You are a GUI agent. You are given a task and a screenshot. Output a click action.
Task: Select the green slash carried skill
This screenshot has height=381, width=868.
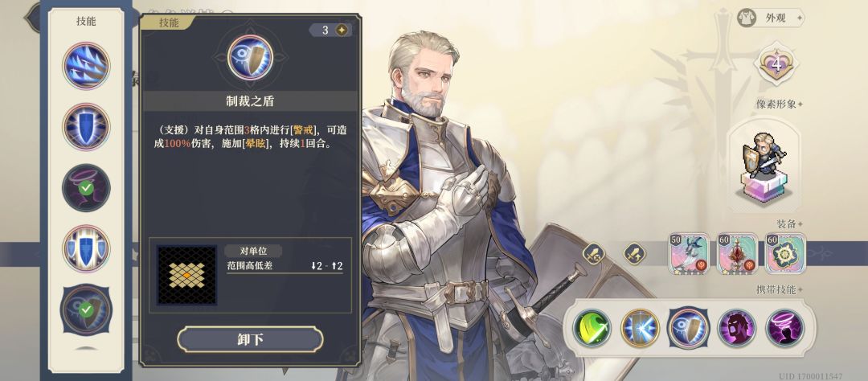pos(592,328)
